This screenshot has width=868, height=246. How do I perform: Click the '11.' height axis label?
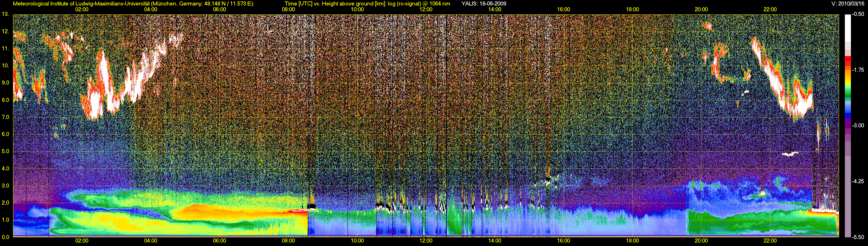coord(5,49)
